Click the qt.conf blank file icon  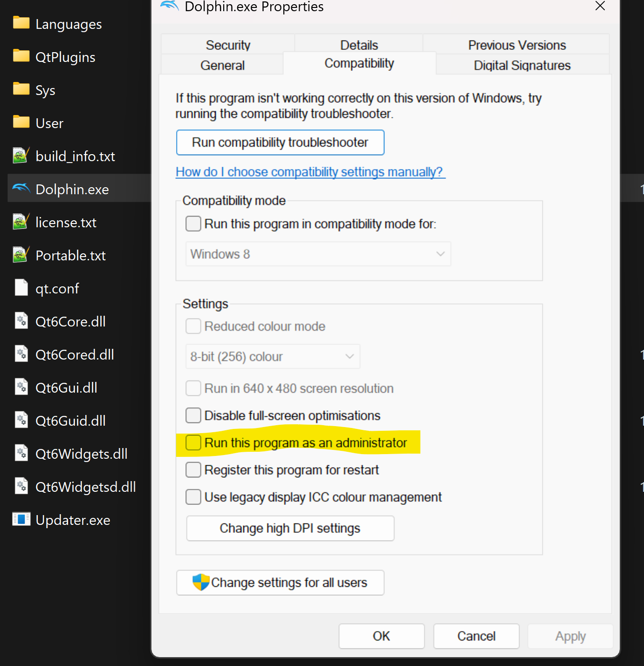21,287
